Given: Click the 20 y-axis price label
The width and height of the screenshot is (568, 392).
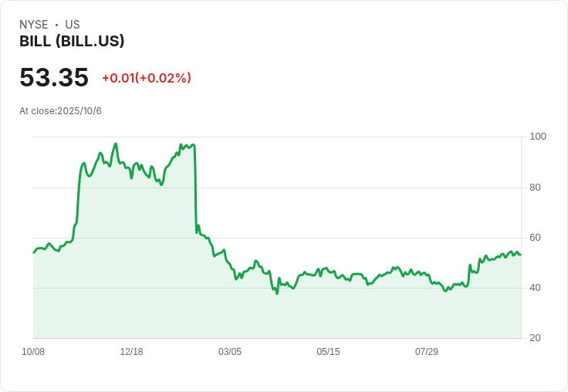Looking at the screenshot, I should (x=535, y=338).
